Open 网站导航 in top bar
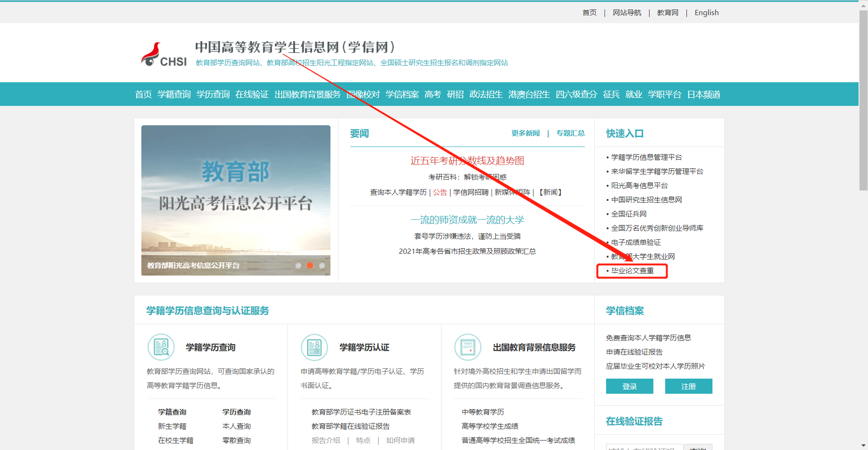 pos(627,13)
